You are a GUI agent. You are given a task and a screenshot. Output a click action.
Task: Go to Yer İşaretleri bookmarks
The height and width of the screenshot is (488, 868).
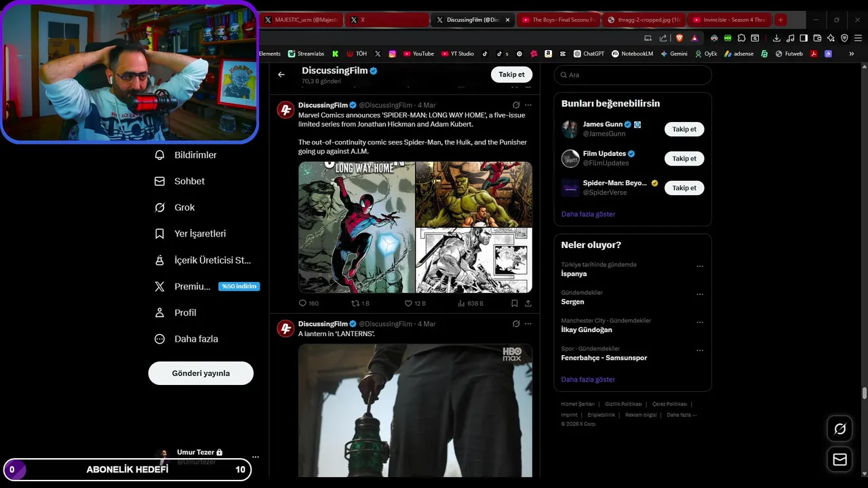[191, 234]
